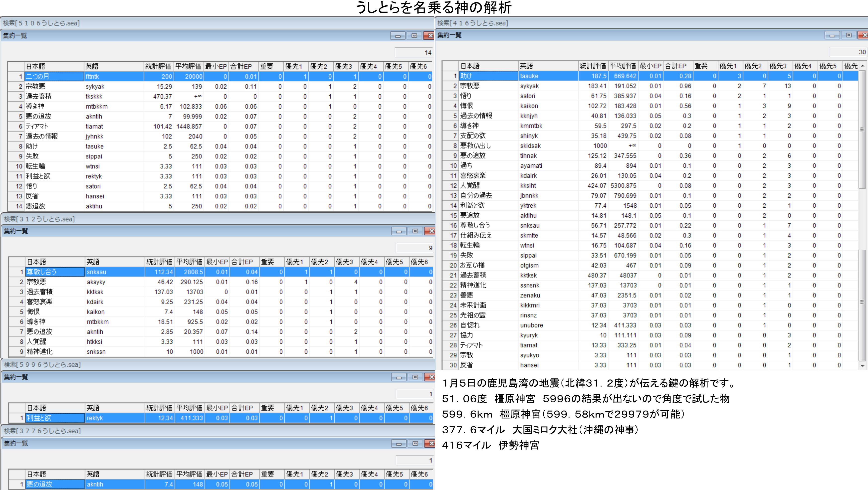Screen dimensions: 868x490
Task: Maximize the 5996うしとら summary window
Action: (415, 377)
